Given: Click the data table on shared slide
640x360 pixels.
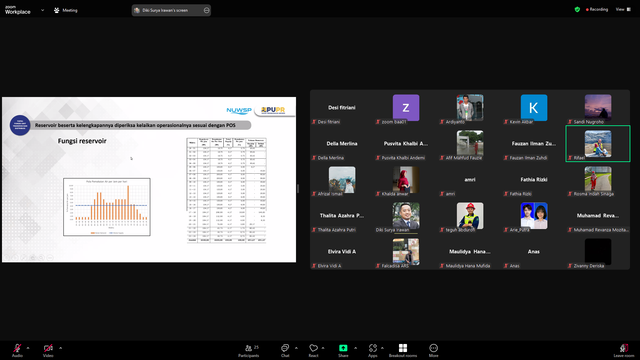Looking at the screenshot, I should pos(227,190).
